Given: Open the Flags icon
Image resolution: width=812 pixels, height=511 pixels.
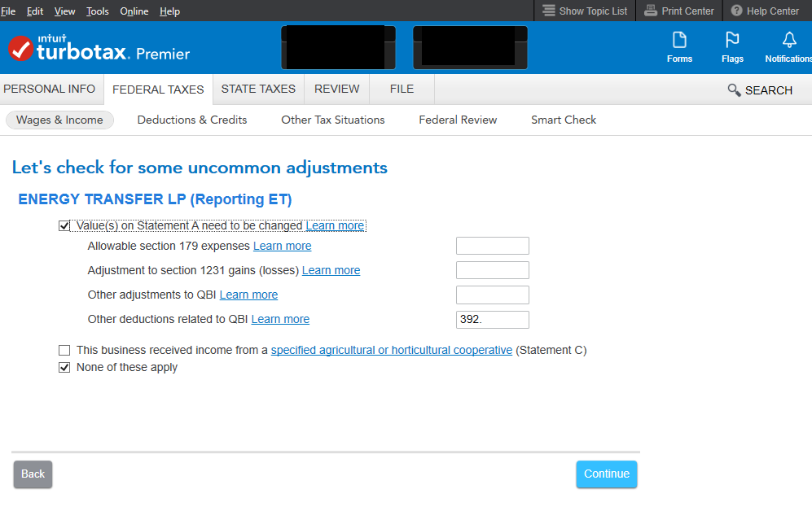Looking at the screenshot, I should pos(732,40).
